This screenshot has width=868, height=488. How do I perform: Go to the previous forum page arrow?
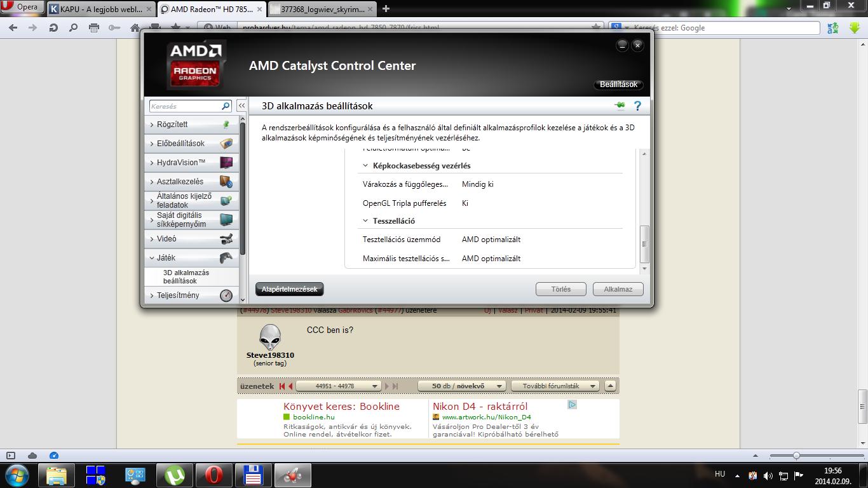(290, 386)
